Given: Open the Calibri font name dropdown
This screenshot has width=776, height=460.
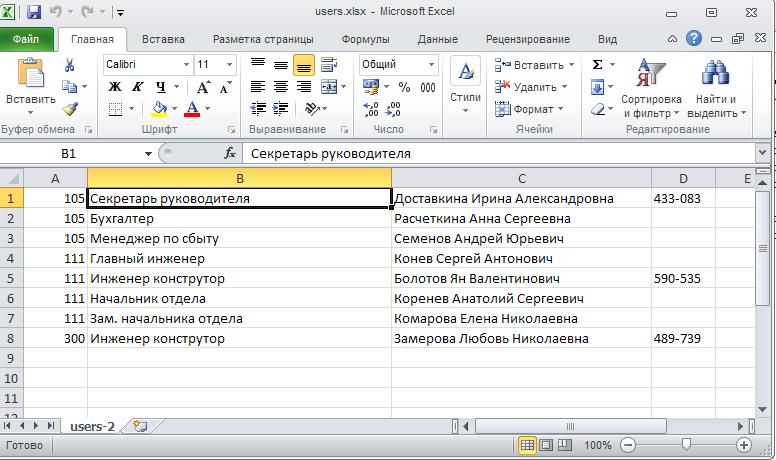Looking at the screenshot, I should [x=186, y=65].
